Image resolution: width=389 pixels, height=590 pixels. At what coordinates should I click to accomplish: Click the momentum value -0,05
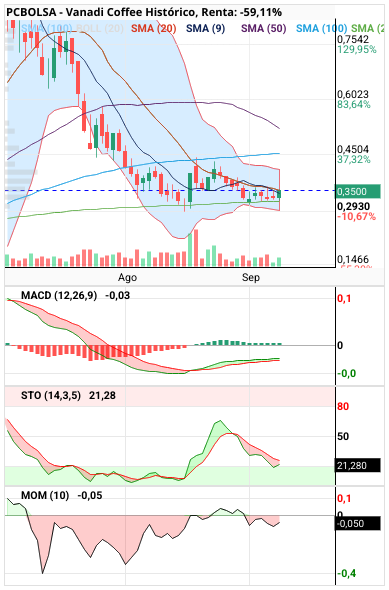90,496
